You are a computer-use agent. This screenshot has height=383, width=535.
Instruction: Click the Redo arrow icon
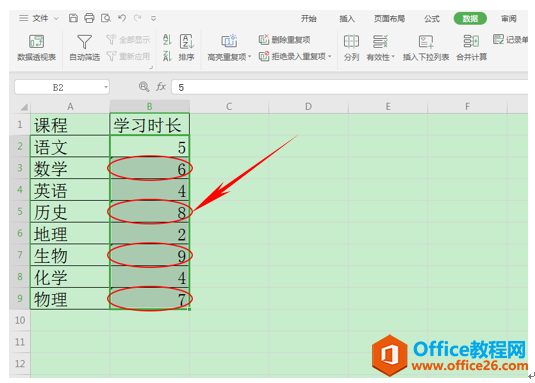pos(138,18)
